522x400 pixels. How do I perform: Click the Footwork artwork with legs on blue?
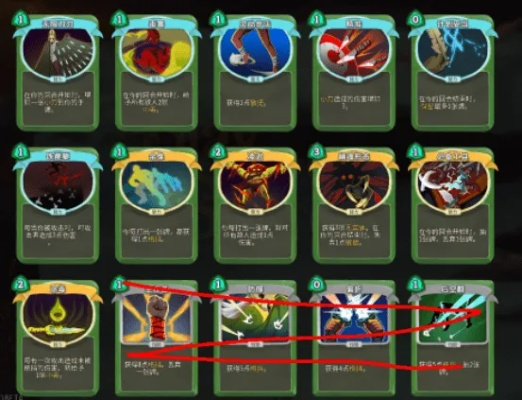[x=255, y=54]
